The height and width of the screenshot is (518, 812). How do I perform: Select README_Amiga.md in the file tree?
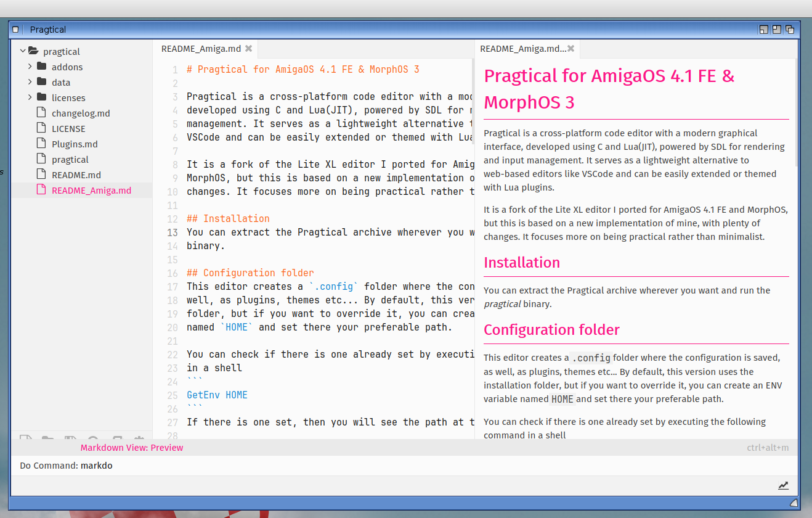(91, 190)
